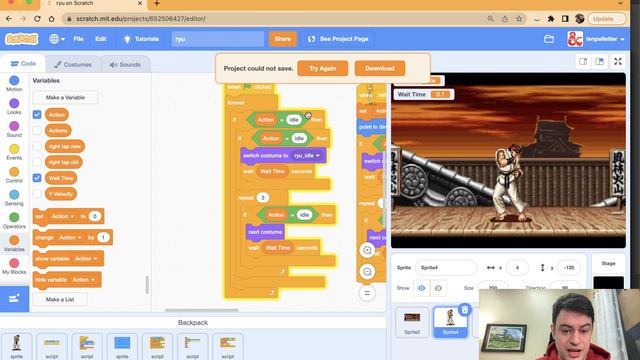Open the My Stuff folder icon
This screenshot has height=360, width=640.
[x=549, y=39]
